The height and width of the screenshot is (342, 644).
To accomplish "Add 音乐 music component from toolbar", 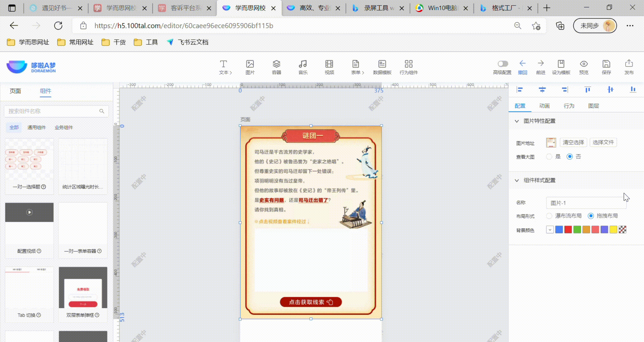I will 303,64.
